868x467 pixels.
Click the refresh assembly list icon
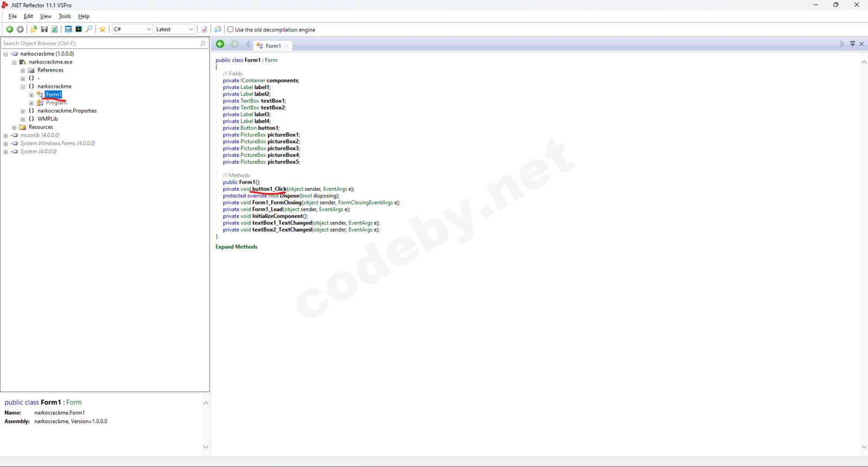54,29
